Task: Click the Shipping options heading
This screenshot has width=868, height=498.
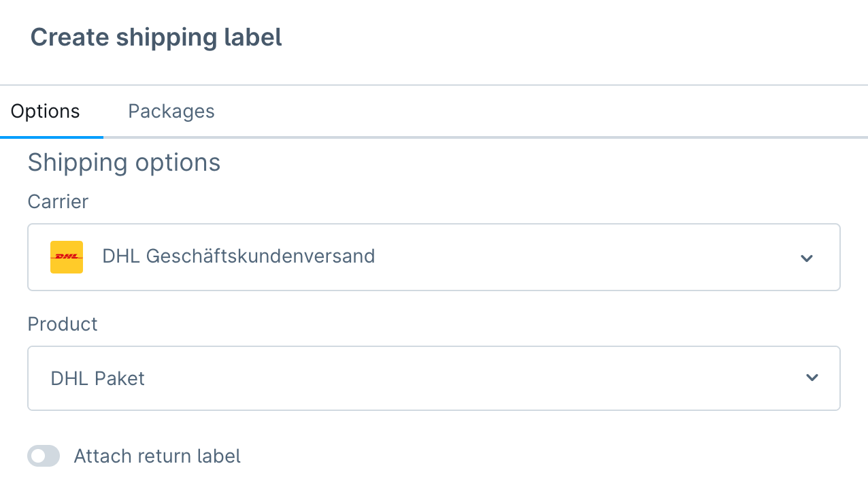Action: [124, 163]
